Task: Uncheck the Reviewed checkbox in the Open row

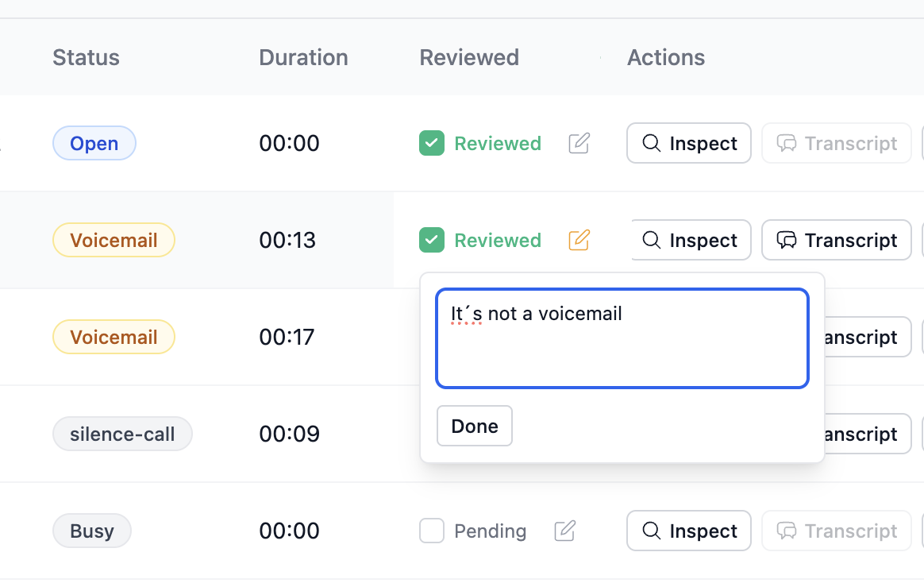Action: click(x=432, y=143)
